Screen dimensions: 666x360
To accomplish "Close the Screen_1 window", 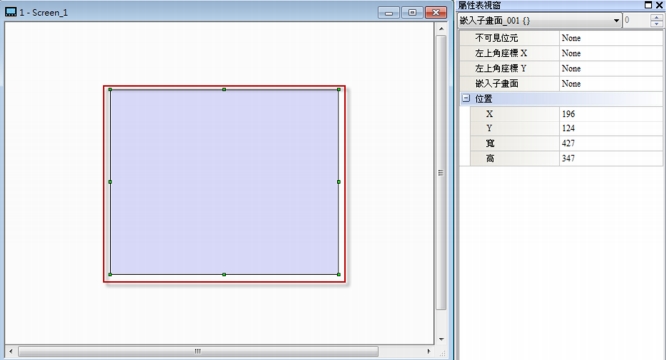I will pos(436,13).
